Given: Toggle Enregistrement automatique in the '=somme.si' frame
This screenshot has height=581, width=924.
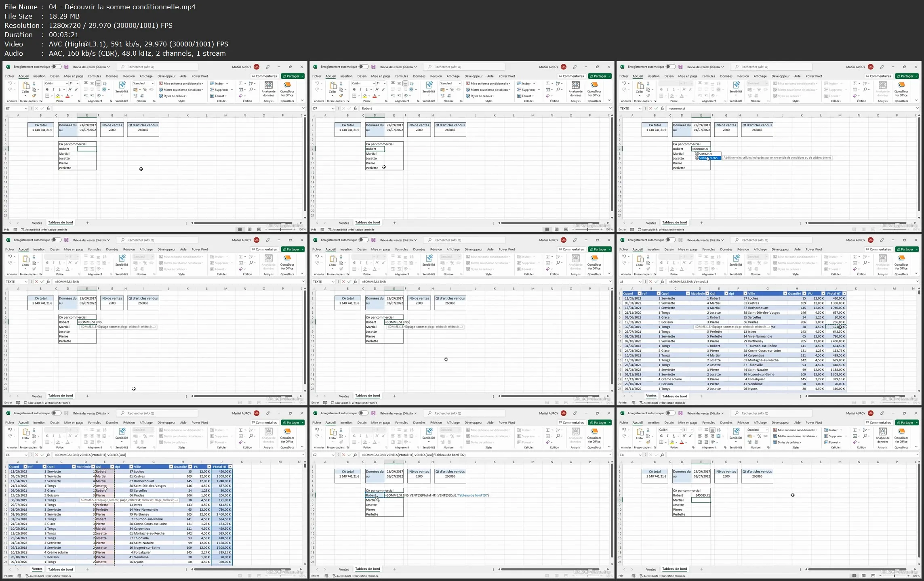Looking at the screenshot, I should 670,67.
